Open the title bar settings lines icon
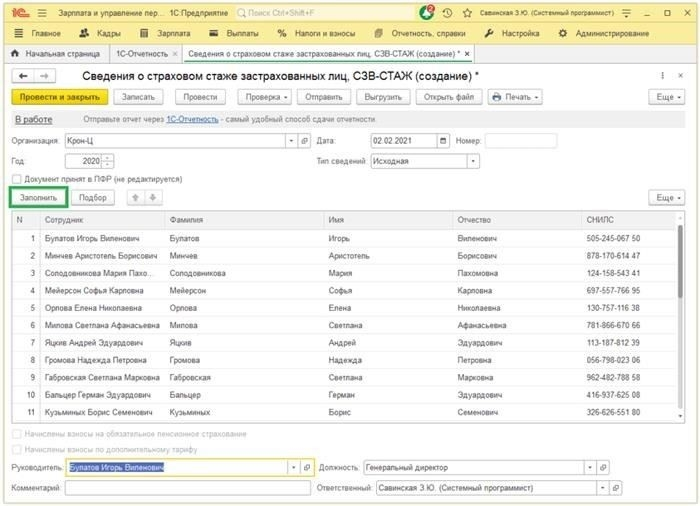The image size is (700, 506). (x=626, y=13)
